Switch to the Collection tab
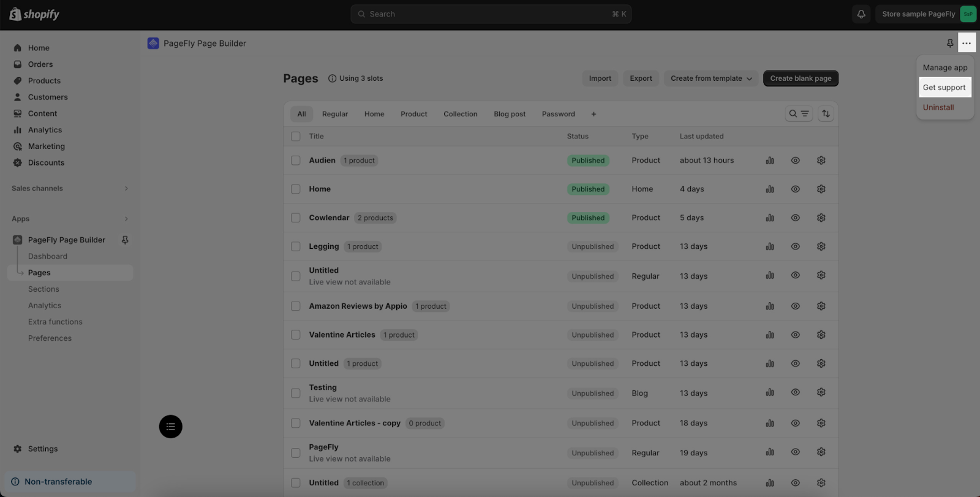This screenshot has width=980, height=497. click(461, 114)
